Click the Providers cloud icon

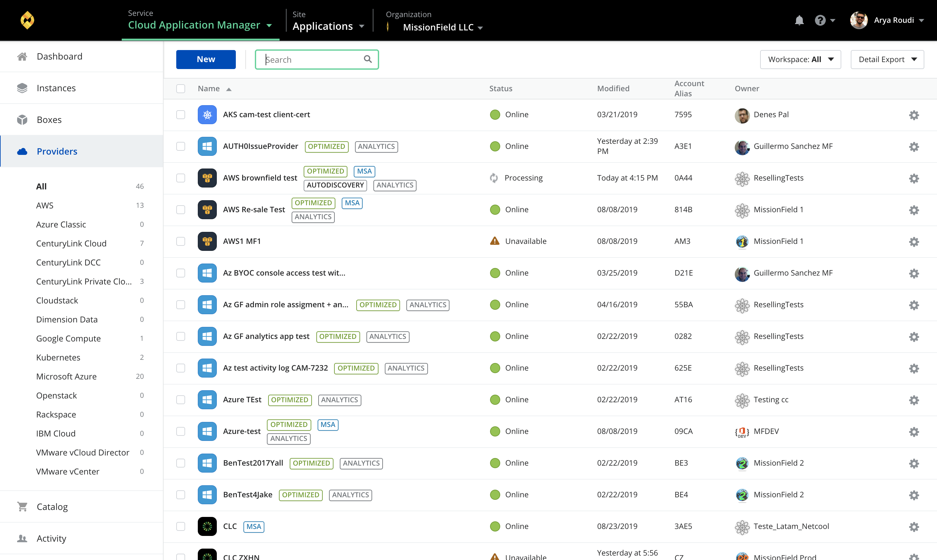(22, 152)
